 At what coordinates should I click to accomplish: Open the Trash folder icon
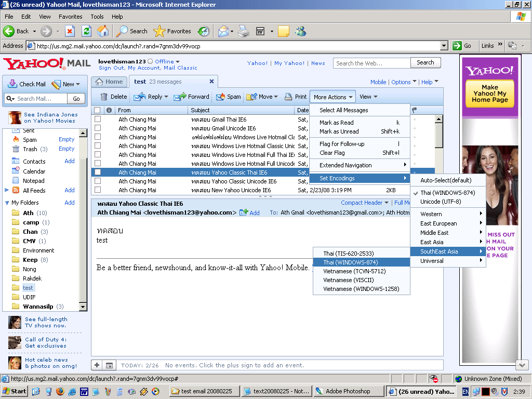(16, 149)
